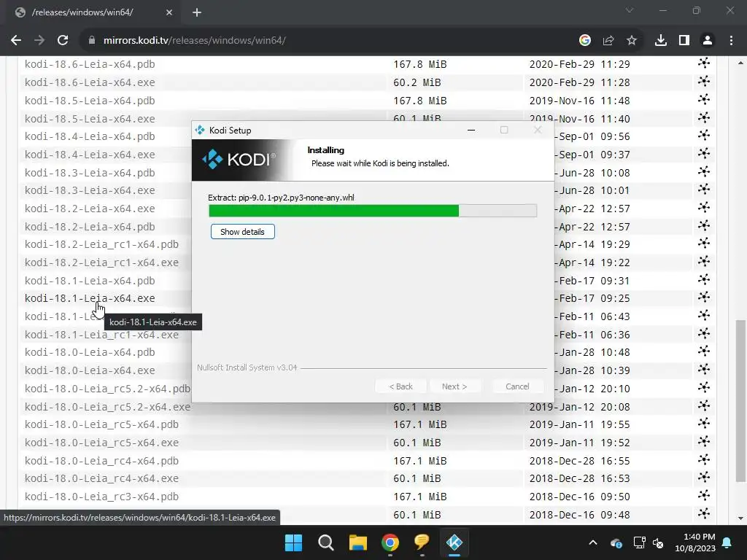Open kodi-18.0-Leia_rc5-x64.exe link
This screenshot has width=747, height=560.
101,443
